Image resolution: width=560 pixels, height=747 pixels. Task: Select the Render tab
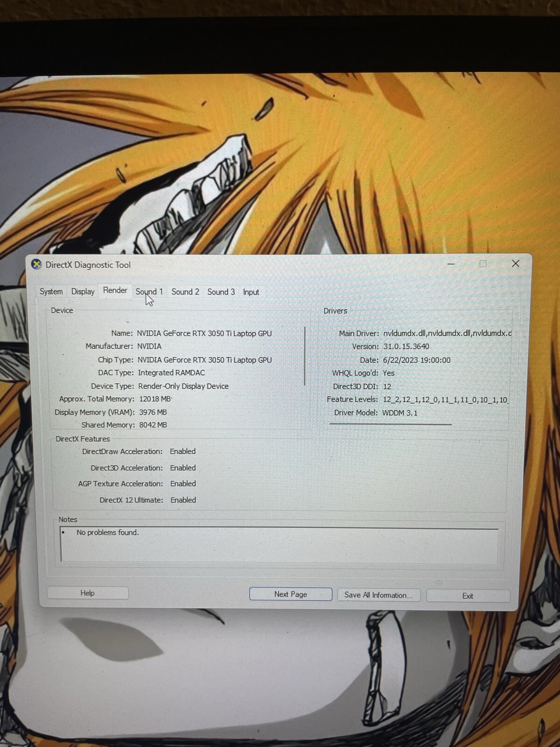pos(115,290)
